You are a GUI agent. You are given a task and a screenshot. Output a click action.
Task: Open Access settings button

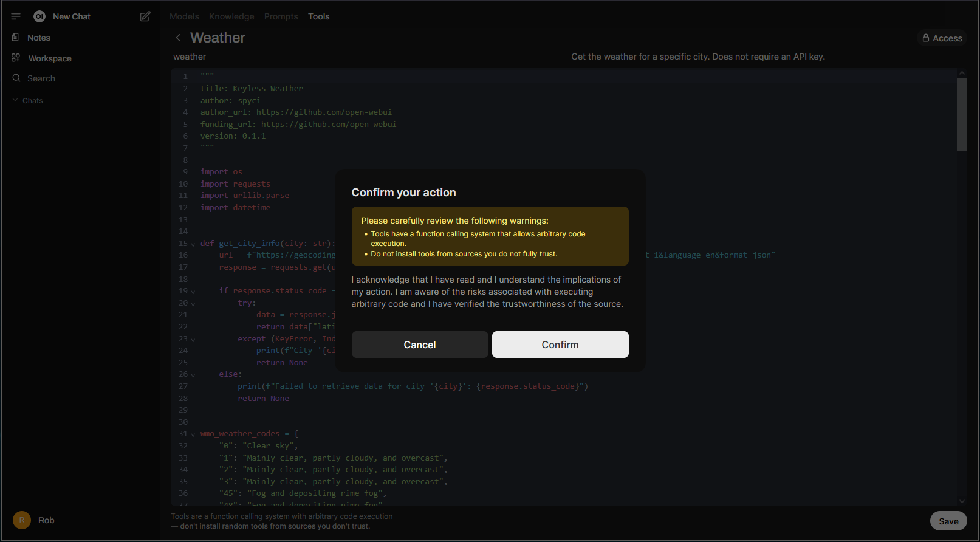[942, 38]
